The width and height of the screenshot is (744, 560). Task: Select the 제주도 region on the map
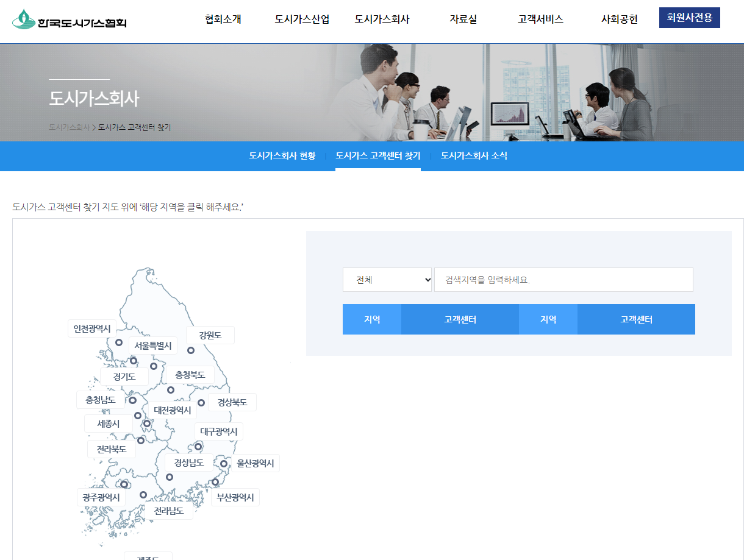coord(148,556)
